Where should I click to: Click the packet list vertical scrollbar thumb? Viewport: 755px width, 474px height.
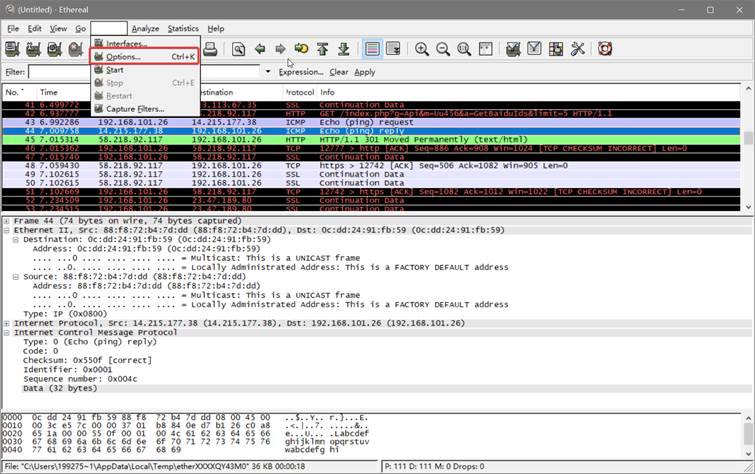(748, 138)
